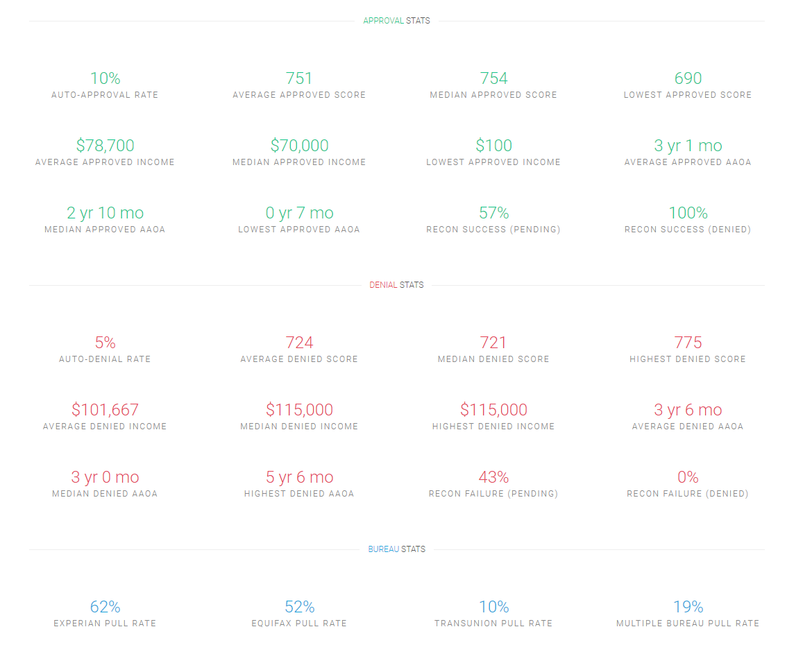The height and width of the screenshot is (645, 812).
Task: Click the median approved score 754
Action: click(x=493, y=79)
